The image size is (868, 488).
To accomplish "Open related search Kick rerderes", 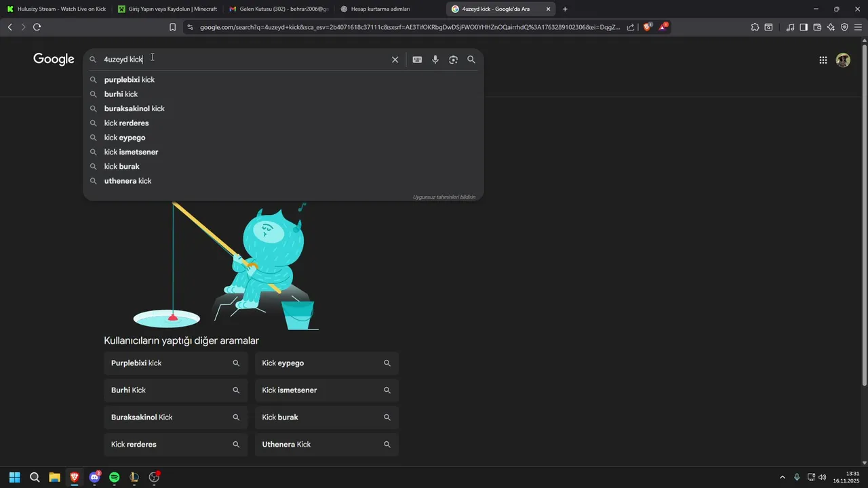I will click(176, 445).
